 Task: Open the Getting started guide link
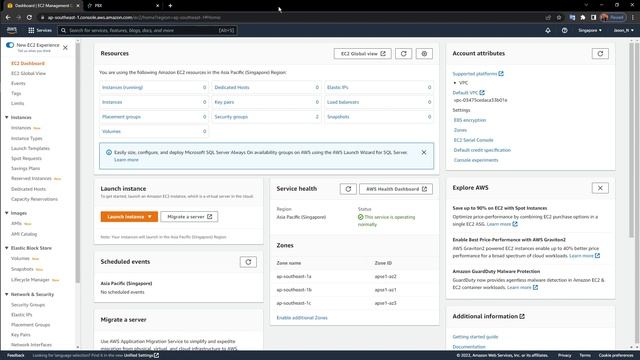click(475, 337)
